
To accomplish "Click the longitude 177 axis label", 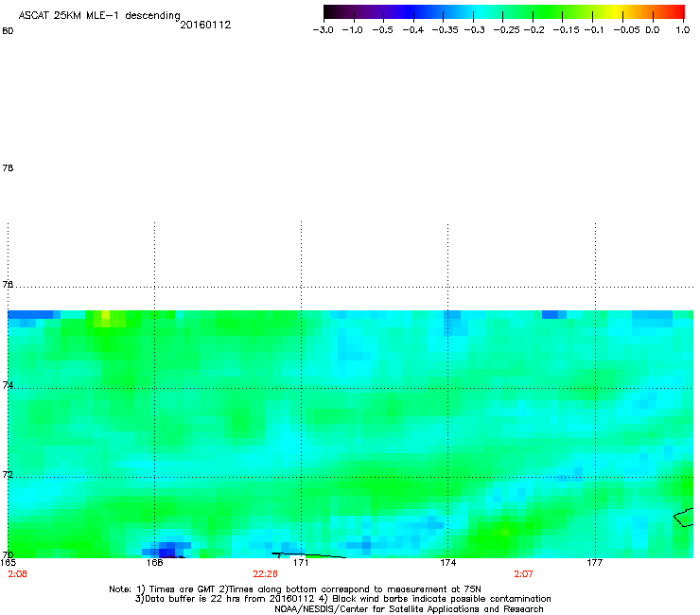I will tap(595, 563).
